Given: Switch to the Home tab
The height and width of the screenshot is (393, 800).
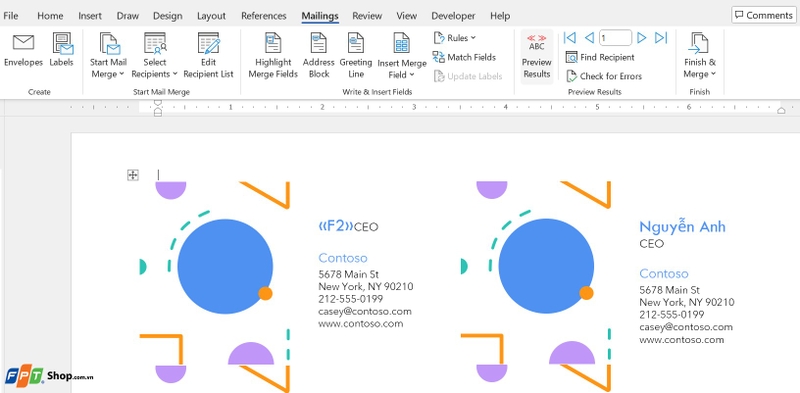Looking at the screenshot, I should tap(50, 16).
